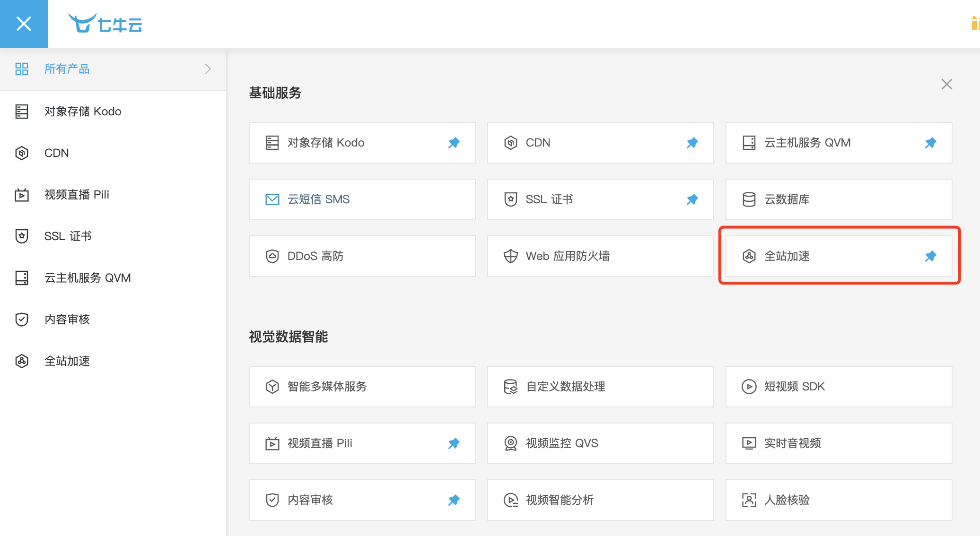Open the 智能多媒体服务 card
980x536 pixels.
pyautogui.click(x=362, y=387)
